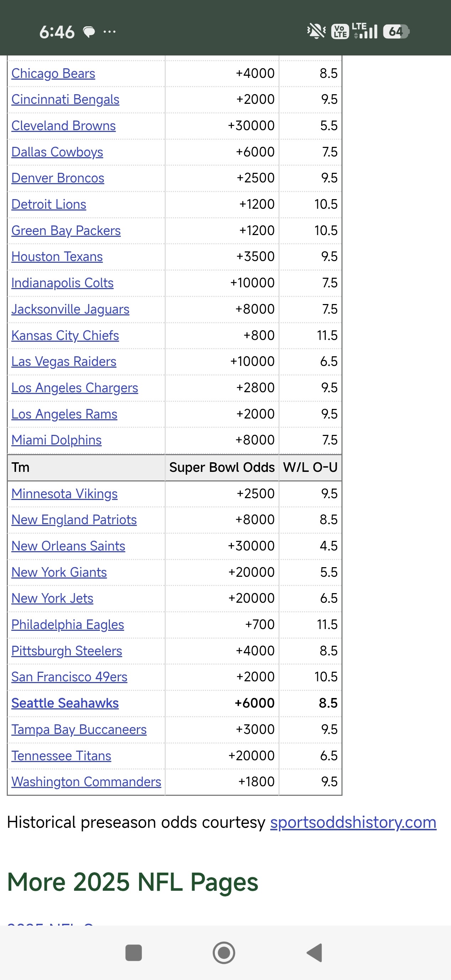
Task: Open the Washington Commanders team page
Action: pos(86,782)
